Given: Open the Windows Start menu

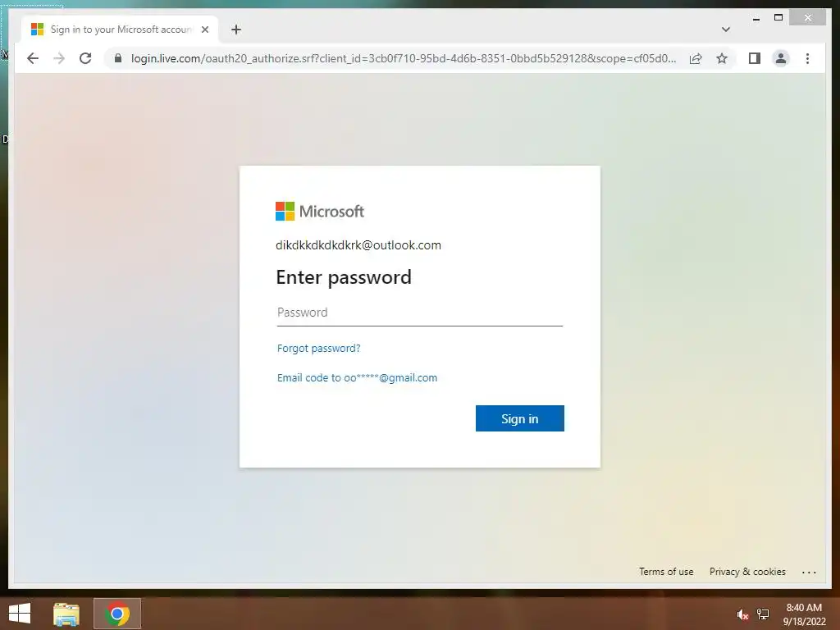Looking at the screenshot, I should pos(20,614).
